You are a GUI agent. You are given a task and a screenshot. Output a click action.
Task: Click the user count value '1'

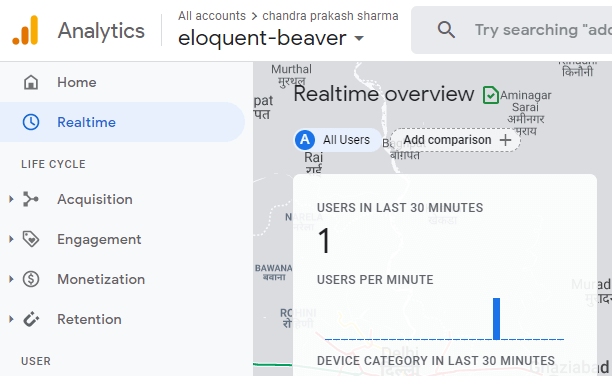324,241
